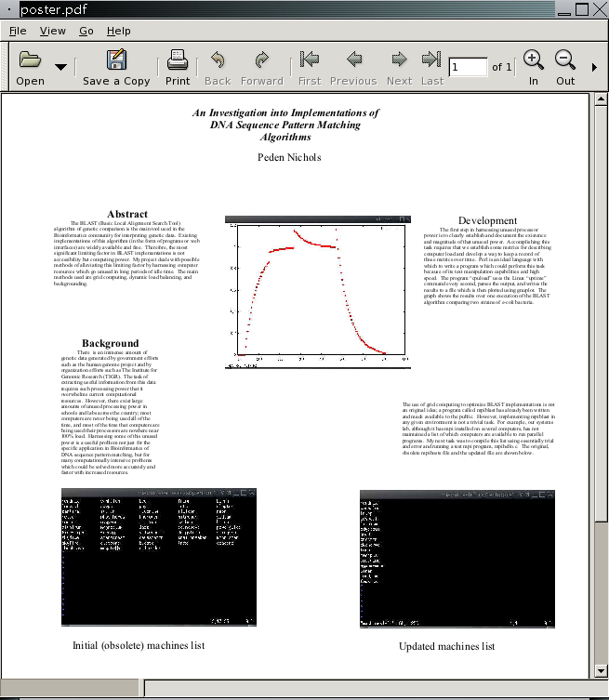Click the window menu button in title bar
The height and width of the screenshot is (700, 609).
point(9,9)
